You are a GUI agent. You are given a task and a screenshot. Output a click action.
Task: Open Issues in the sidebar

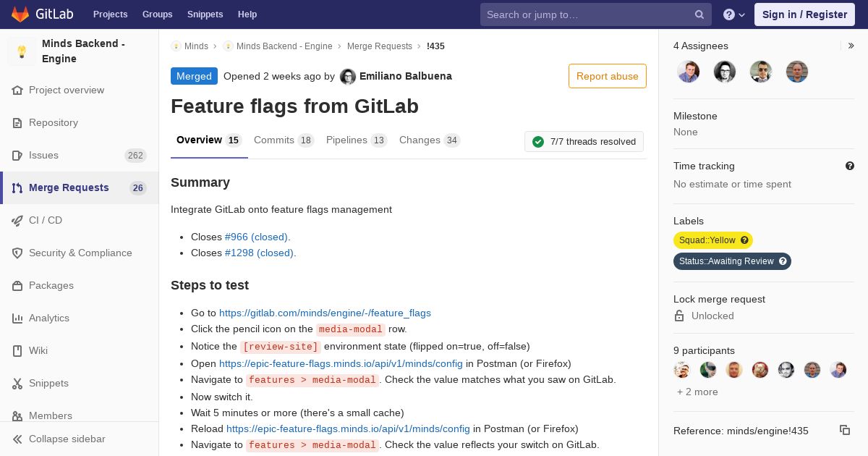pyautogui.click(x=80, y=156)
